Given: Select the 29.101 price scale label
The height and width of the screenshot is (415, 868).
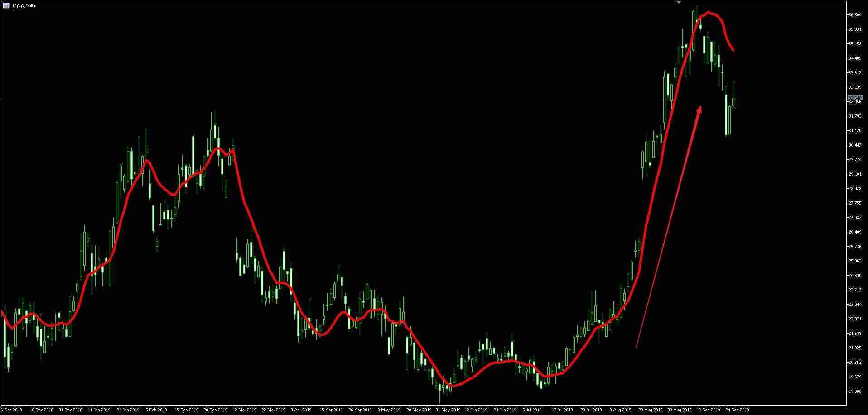Looking at the screenshot, I should coord(855,174).
